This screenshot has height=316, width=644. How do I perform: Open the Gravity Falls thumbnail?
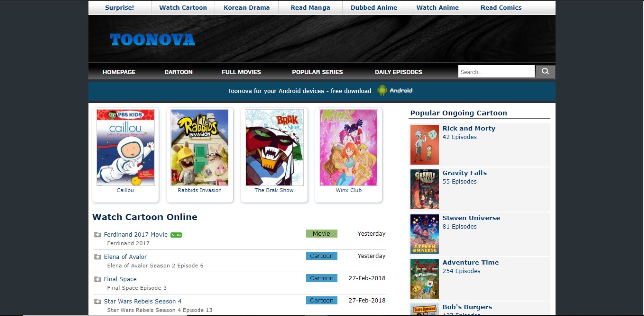[x=425, y=189]
